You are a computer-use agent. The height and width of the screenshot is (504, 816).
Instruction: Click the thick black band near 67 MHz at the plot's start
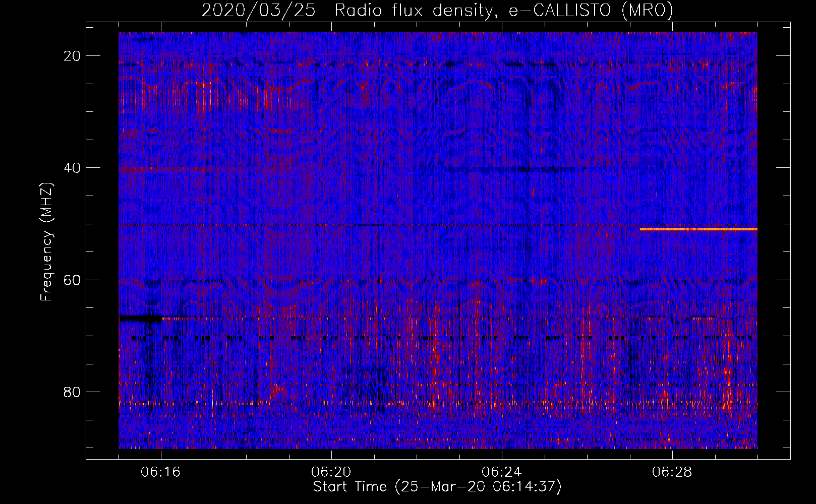click(x=141, y=318)
